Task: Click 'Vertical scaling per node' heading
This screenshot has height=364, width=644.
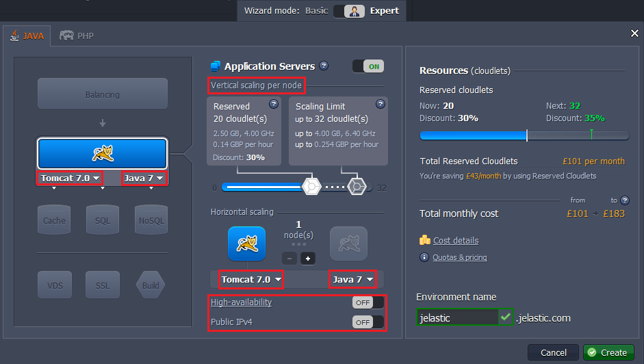Action: (256, 86)
